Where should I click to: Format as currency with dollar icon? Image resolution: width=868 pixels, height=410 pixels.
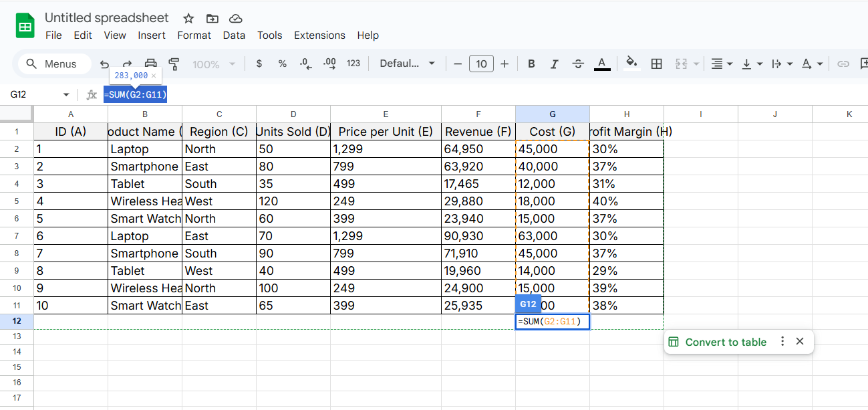259,64
